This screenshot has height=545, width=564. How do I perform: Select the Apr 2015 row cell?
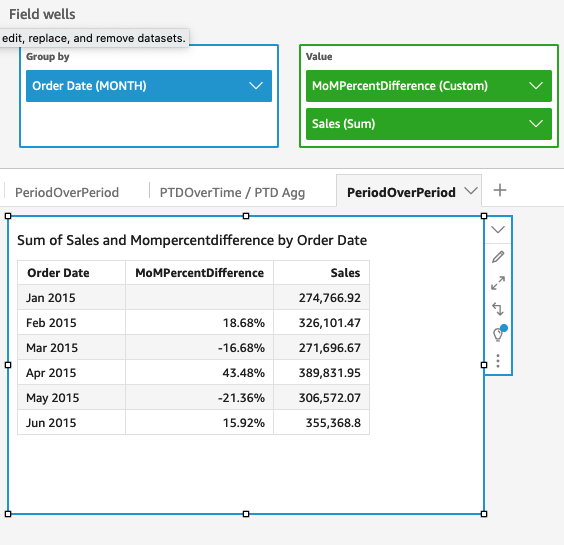pos(72,372)
